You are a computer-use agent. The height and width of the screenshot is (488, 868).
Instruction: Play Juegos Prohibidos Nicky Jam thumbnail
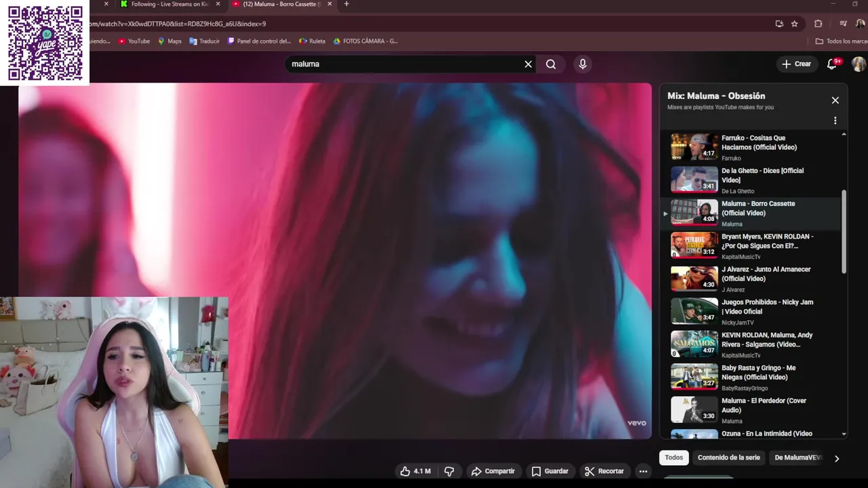coord(694,312)
